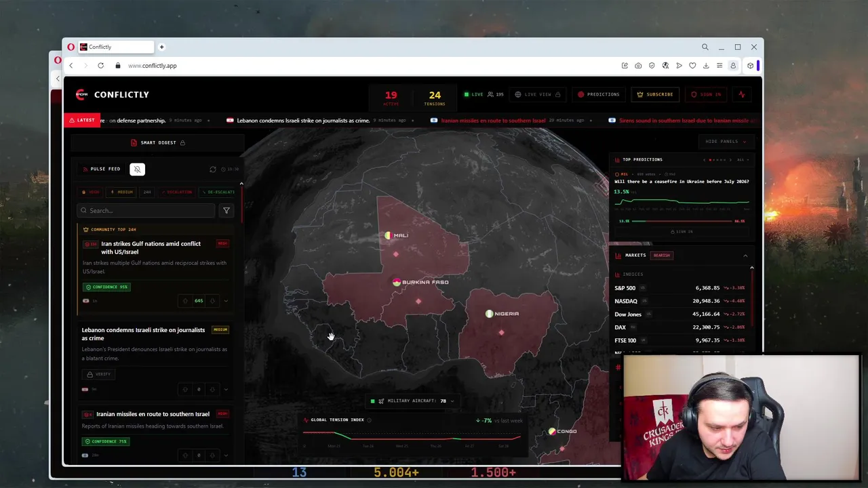The height and width of the screenshot is (488, 868).
Task: Click the CONFIDENCE 95% badge
Action: (106, 287)
